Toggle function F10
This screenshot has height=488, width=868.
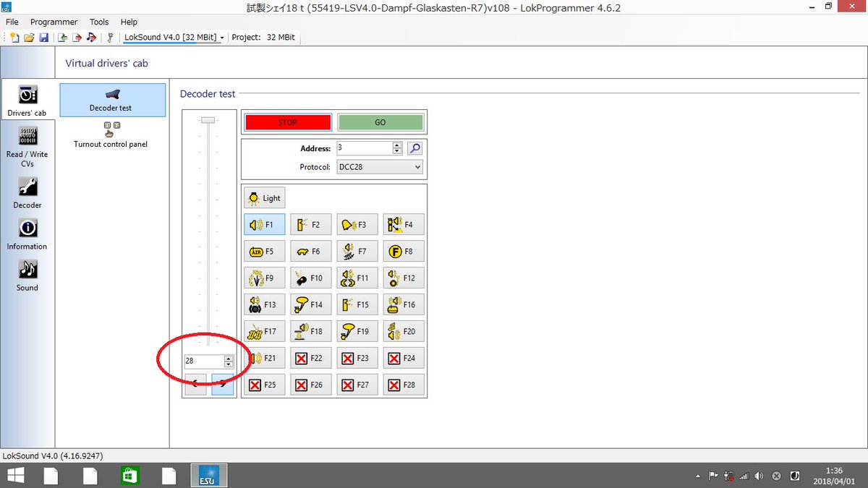point(311,278)
